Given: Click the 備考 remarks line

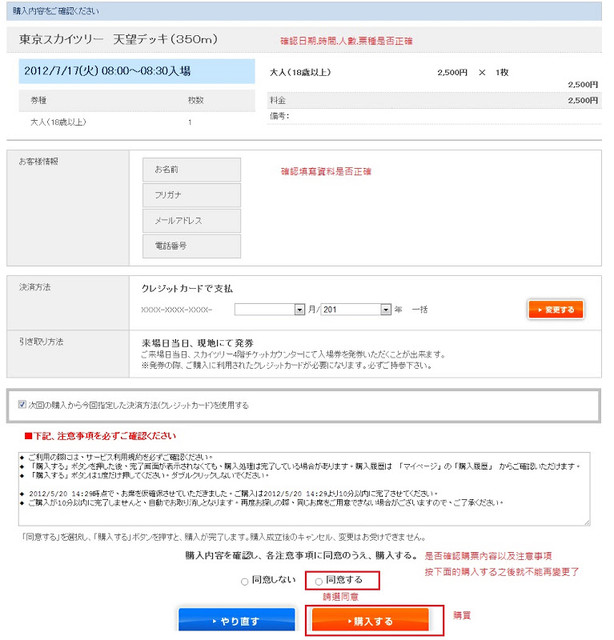Looking at the screenshot, I should click(x=434, y=116).
